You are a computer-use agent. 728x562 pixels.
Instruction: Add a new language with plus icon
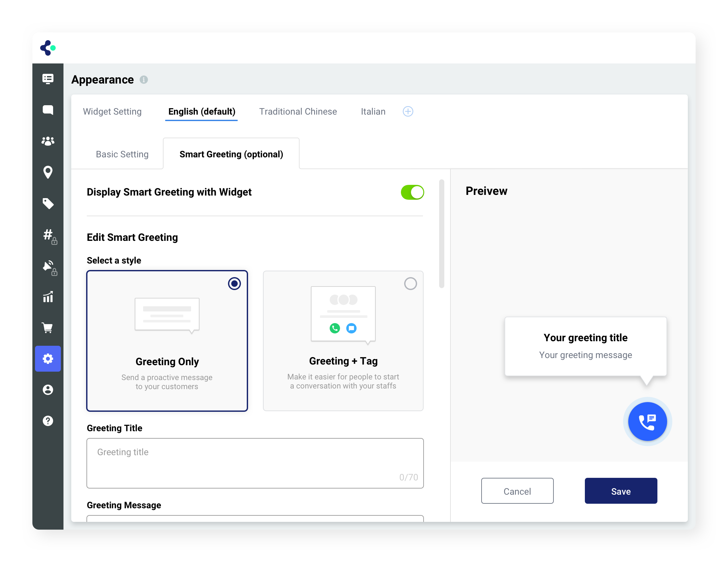coord(408,111)
